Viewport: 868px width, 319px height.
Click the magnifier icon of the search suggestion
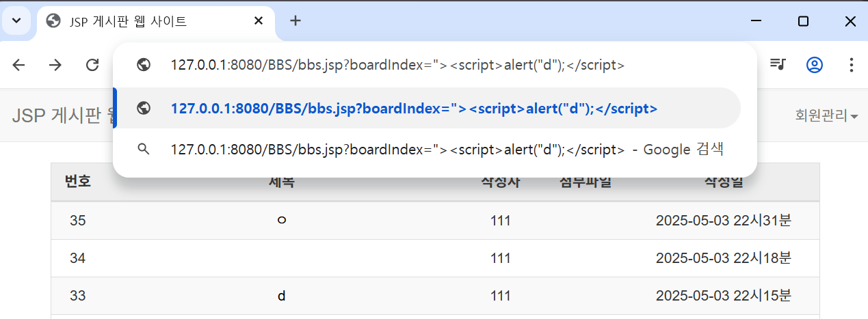pos(144,149)
